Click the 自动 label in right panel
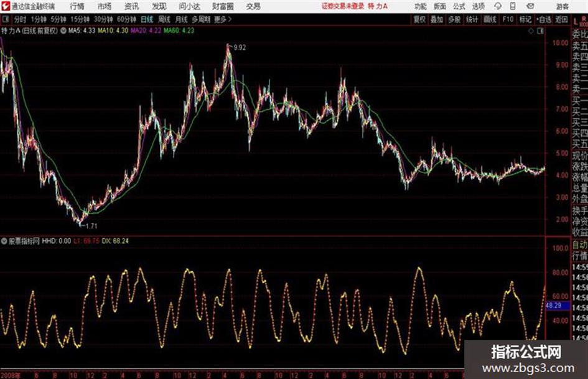Image resolution: width=588 pixels, height=379 pixels. click(580, 245)
